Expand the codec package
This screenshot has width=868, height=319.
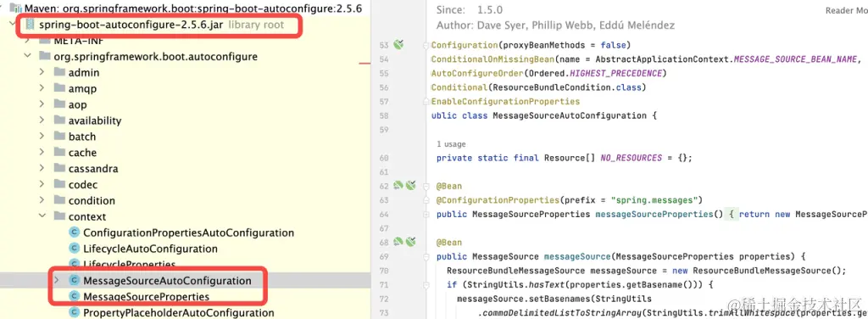point(42,185)
